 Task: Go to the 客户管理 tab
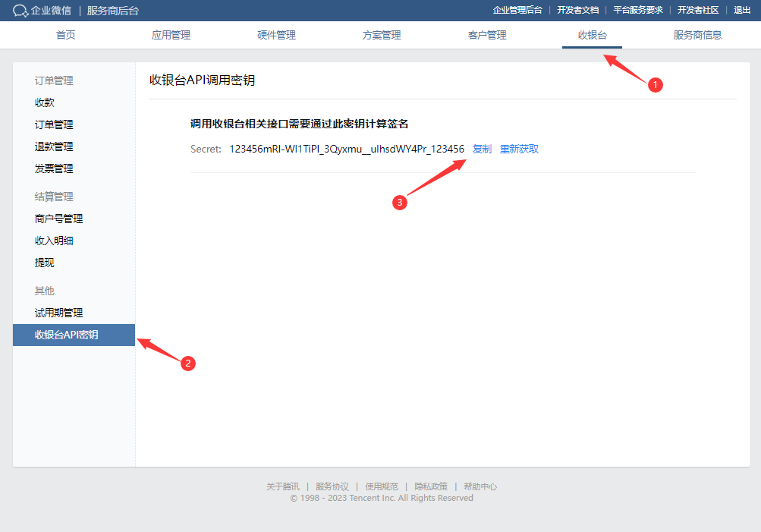(487, 35)
